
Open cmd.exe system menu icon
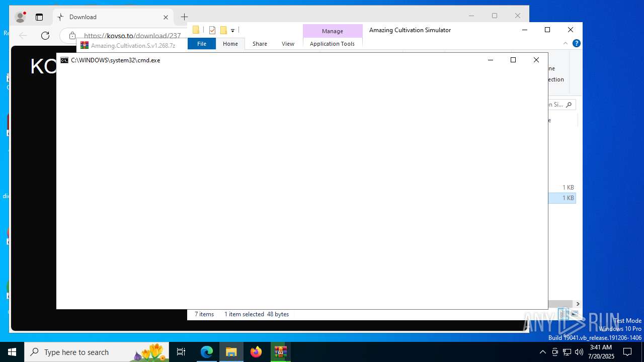click(64, 60)
